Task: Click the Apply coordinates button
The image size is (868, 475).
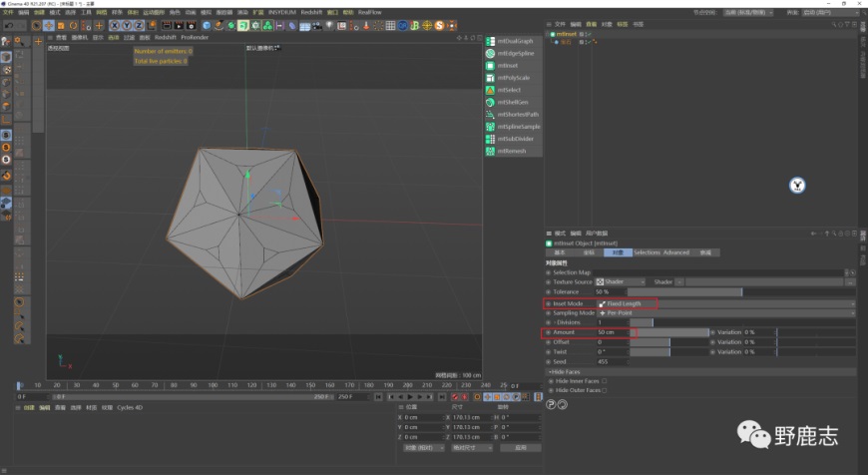Action: [521, 448]
